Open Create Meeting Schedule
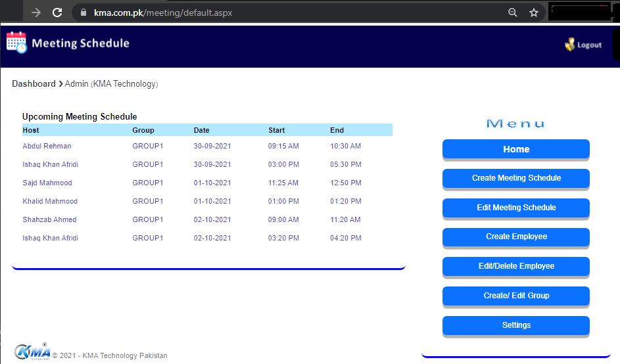 515,178
